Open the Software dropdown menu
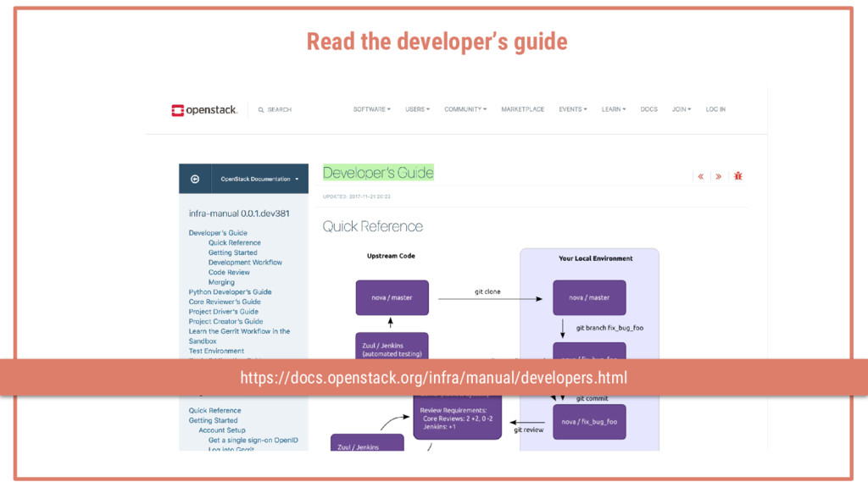This screenshot has width=868, height=488. 372,109
